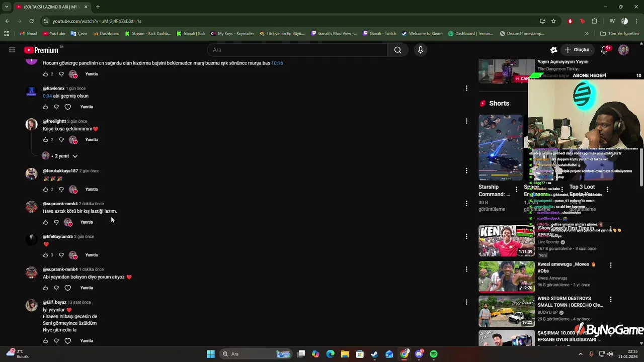Start voice search with microphone icon
Viewport: 644px width, 362px height.
pyautogui.click(x=421, y=50)
